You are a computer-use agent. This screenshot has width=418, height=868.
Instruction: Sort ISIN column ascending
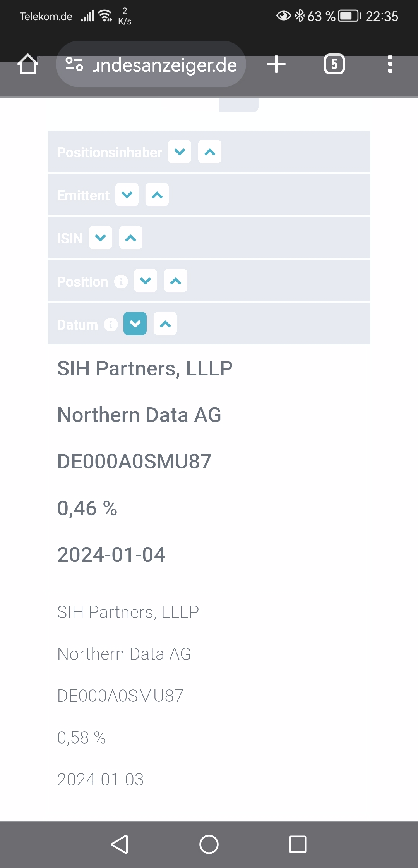point(131,238)
